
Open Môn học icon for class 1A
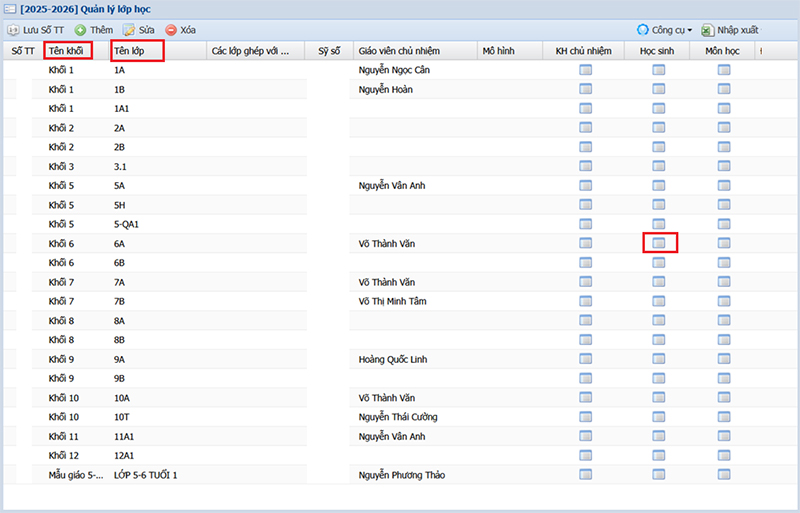point(724,70)
